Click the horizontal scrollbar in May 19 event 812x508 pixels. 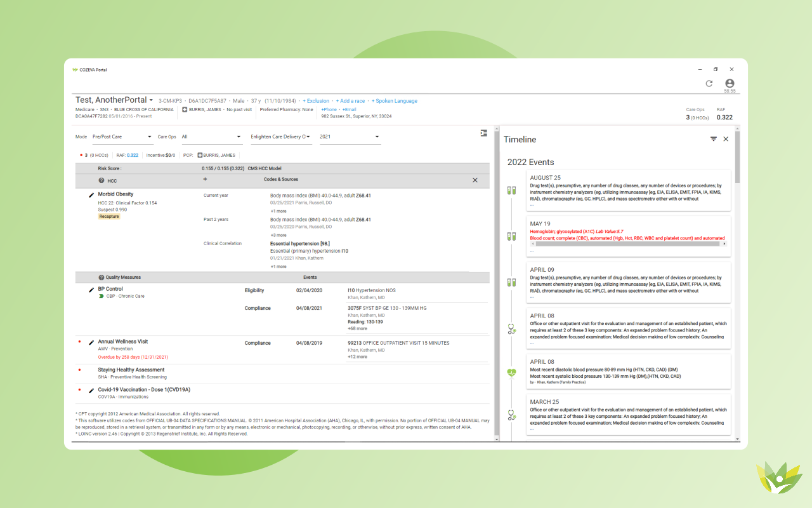628,244
